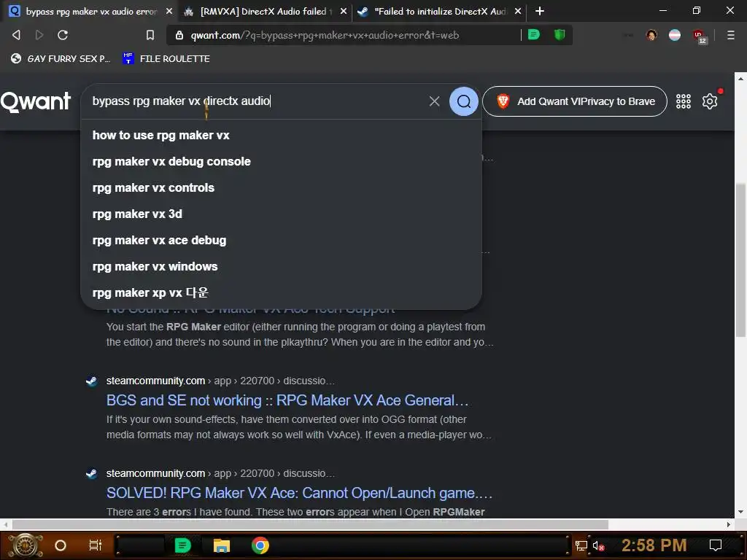Screen dimensions: 747x560
Task: Open the browser hamburger menu
Action: (731, 35)
